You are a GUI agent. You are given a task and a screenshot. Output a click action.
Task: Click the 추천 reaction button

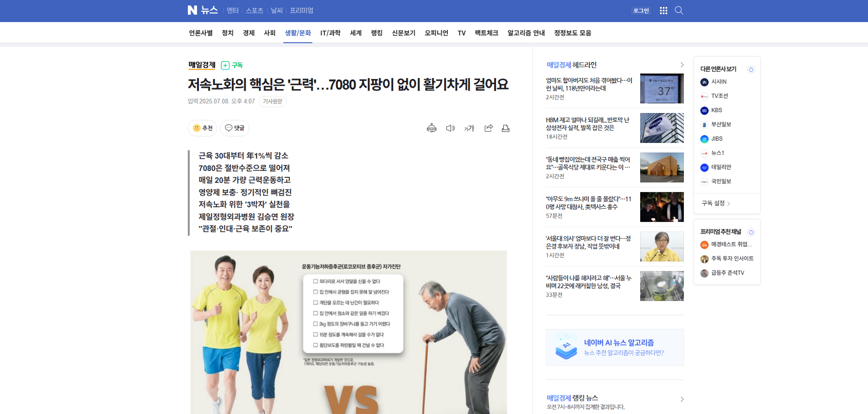[203, 128]
